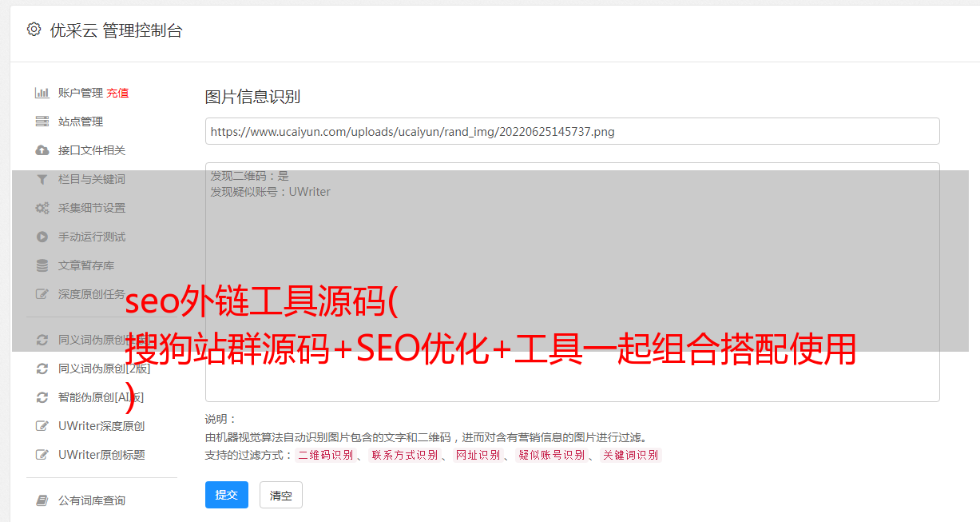Click the 清空 clear button
Screen dimensions: 980x522
[281, 495]
